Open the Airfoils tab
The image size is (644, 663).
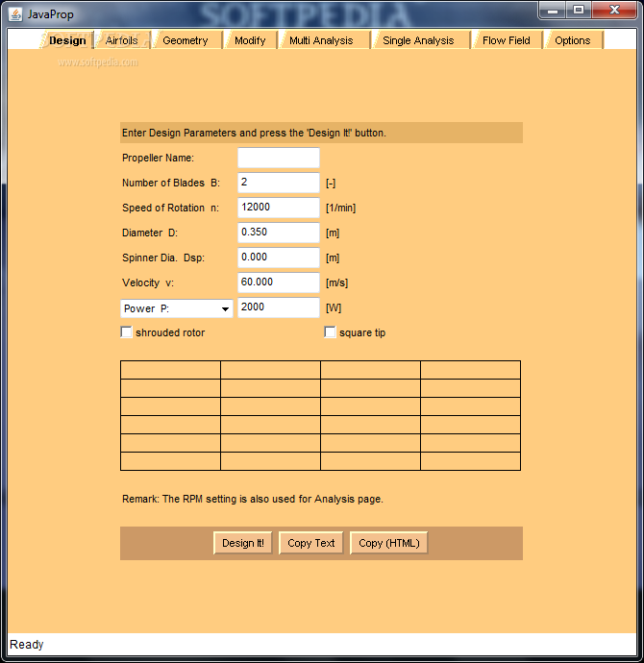point(122,40)
